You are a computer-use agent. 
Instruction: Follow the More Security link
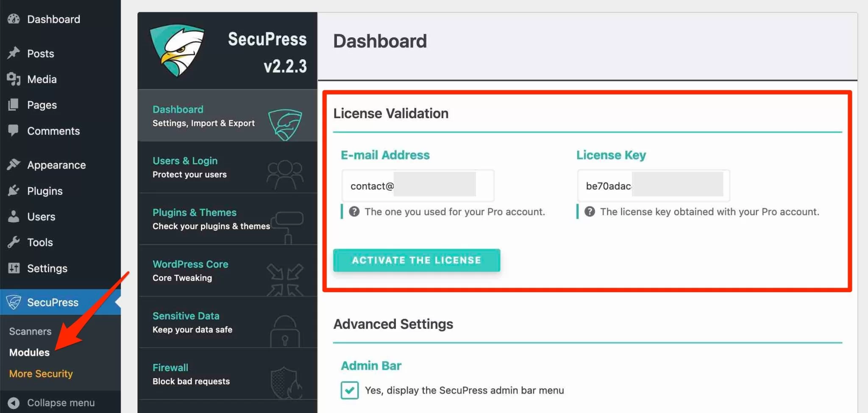pyautogui.click(x=41, y=374)
